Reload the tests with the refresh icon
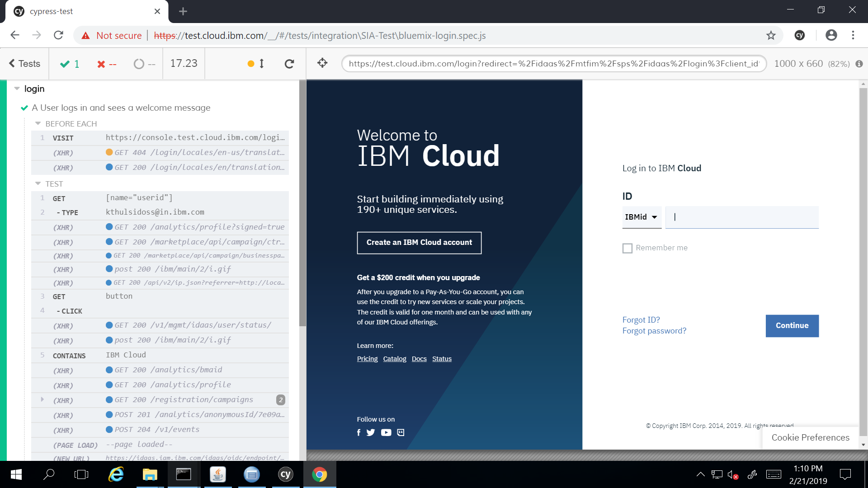This screenshot has width=868, height=488. pyautogui.click(x=289, y=63)
